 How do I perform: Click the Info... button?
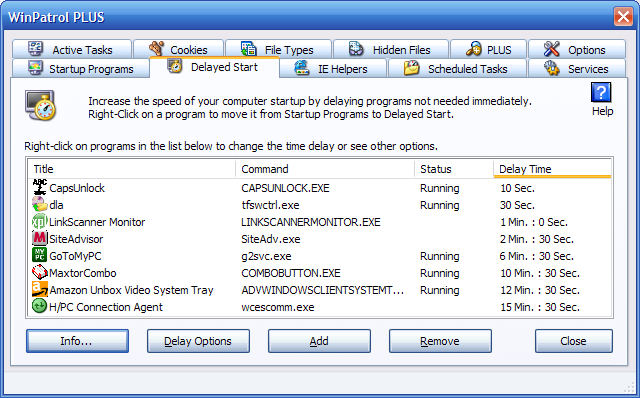(77, 341)
